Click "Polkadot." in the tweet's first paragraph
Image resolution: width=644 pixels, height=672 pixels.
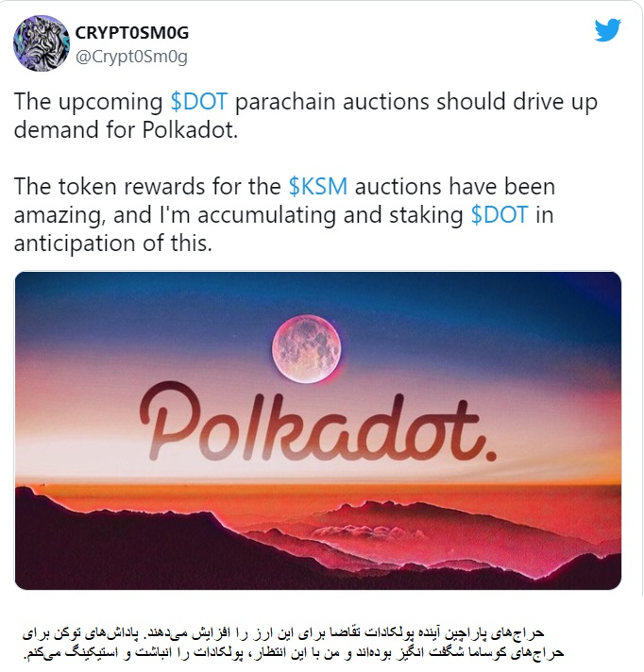[190, 130]
